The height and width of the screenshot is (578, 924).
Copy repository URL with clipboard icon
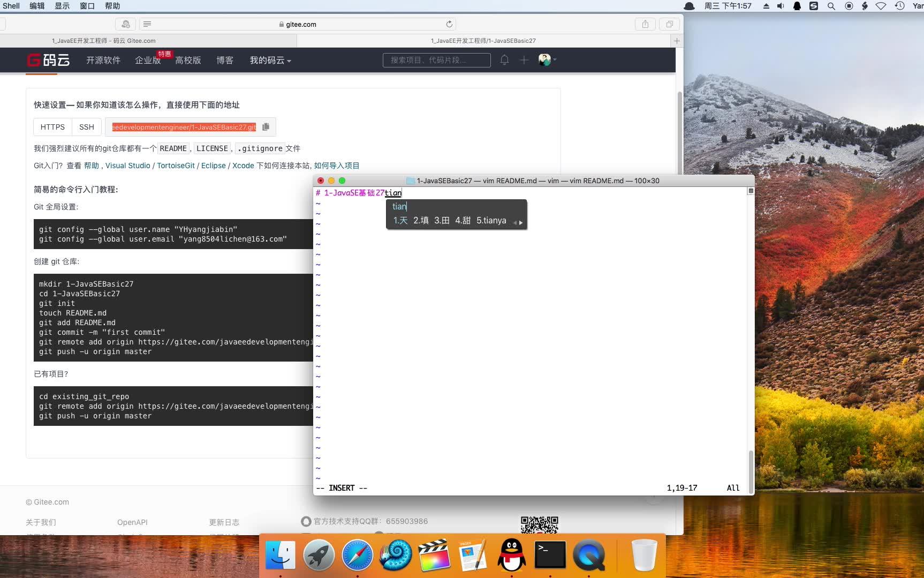[266, 127]
